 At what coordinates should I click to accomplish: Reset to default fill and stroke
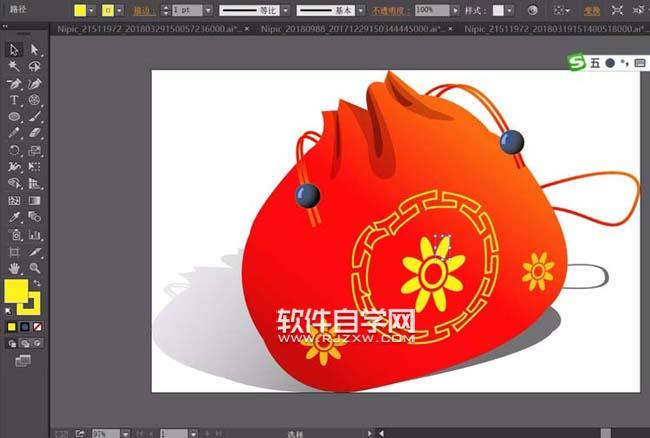pos(8,311)
